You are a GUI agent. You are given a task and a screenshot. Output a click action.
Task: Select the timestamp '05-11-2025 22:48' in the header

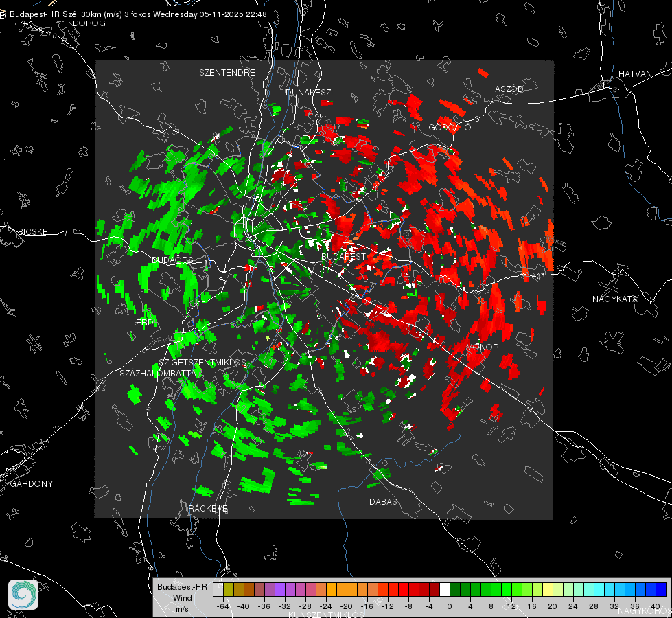[x=233, y=14]
